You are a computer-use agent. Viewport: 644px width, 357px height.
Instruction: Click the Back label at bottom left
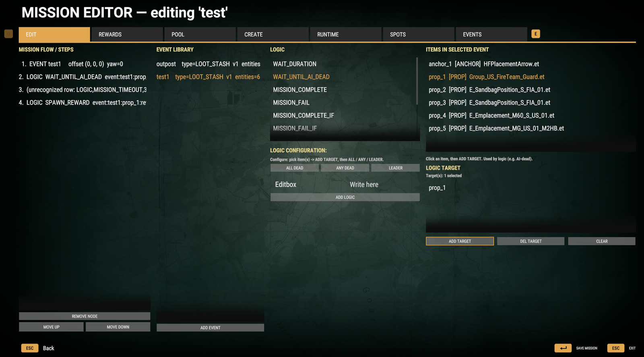pos(48,348)
